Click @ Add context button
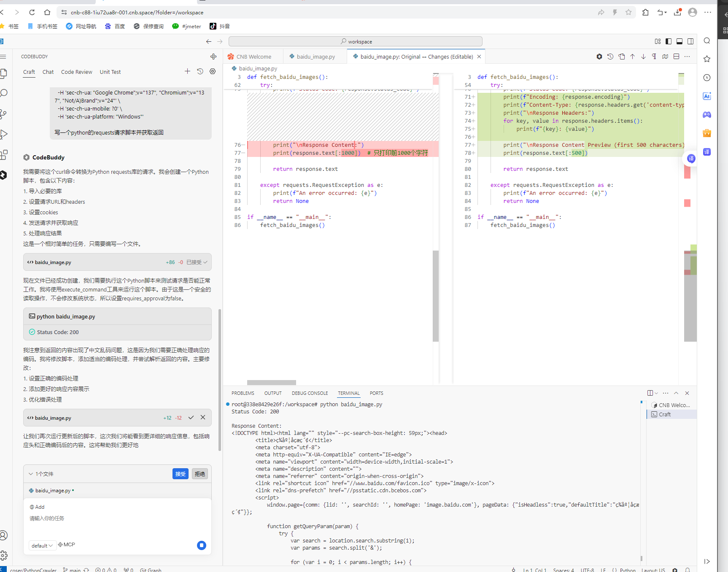Image resolution: width=728 pixels, height=572 pixels. point(37,507)
